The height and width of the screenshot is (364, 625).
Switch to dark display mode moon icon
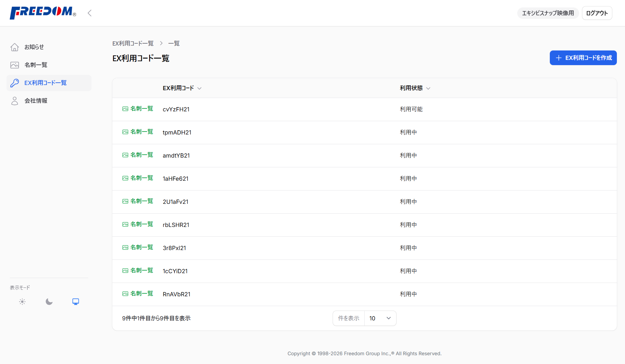[49, 302]
